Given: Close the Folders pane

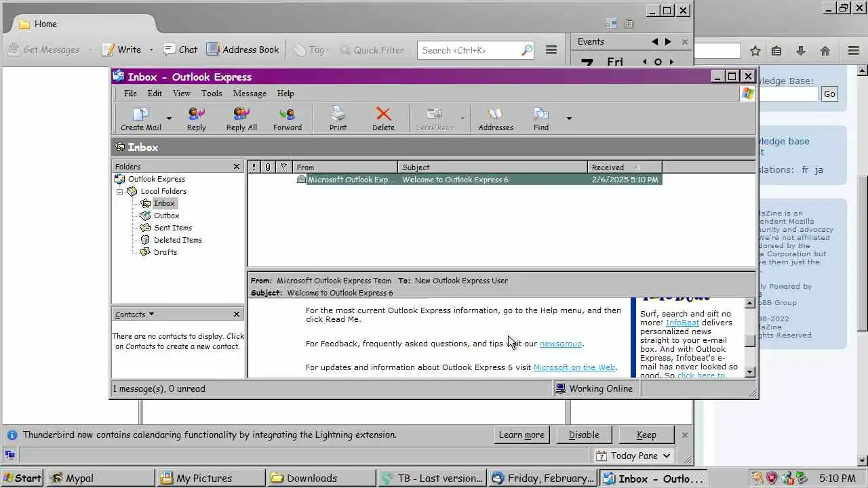Looking at the screenshot, I should coord(237,167).
